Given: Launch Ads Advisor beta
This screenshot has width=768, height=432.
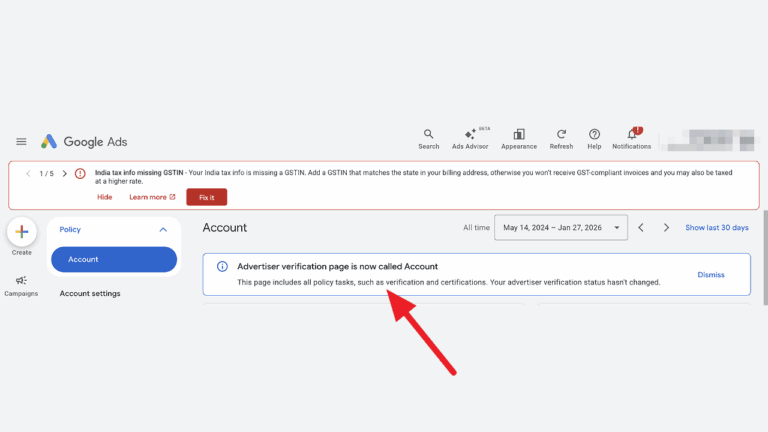Looking at the screenshot, I should tap(470, 139).
